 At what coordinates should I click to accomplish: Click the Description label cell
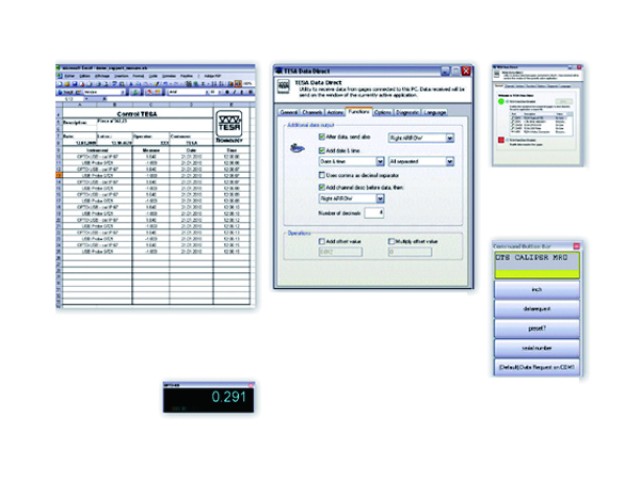[80, 122]
